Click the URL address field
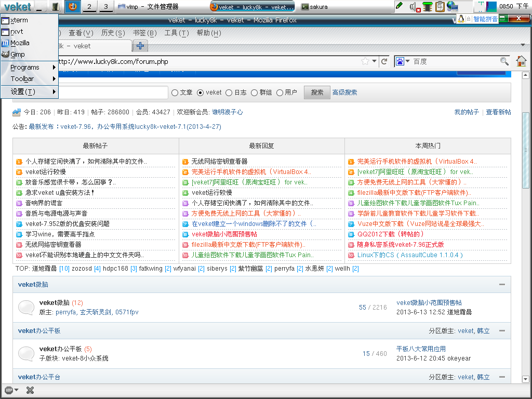Screen dimensions: 532x399 (207, 61)
